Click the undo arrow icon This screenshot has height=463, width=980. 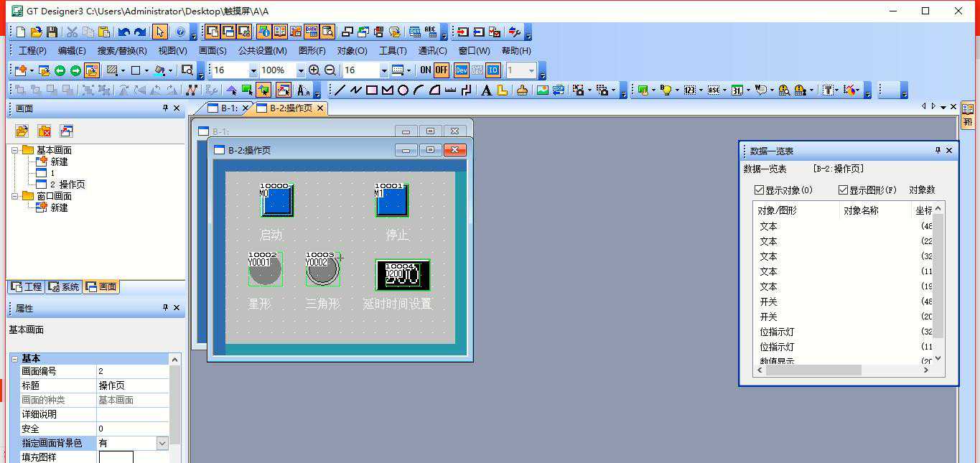[x=123, y=32]
